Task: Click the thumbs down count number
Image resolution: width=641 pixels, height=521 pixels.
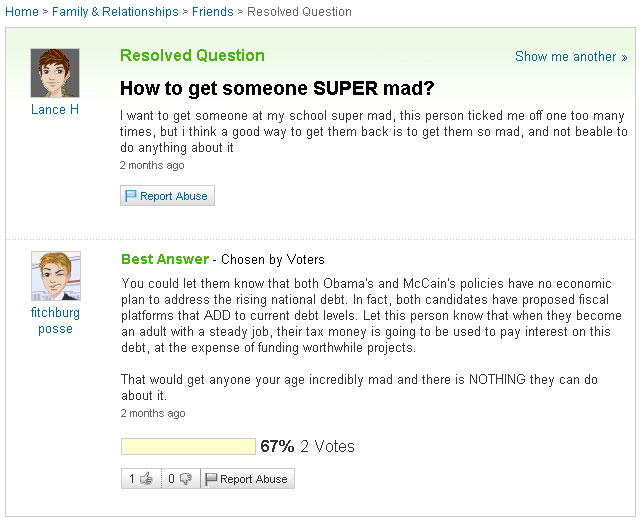Action: [171, 478]
